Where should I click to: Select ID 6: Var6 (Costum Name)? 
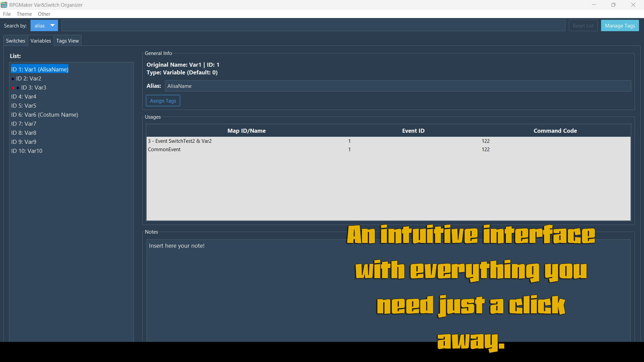(45, 115)
